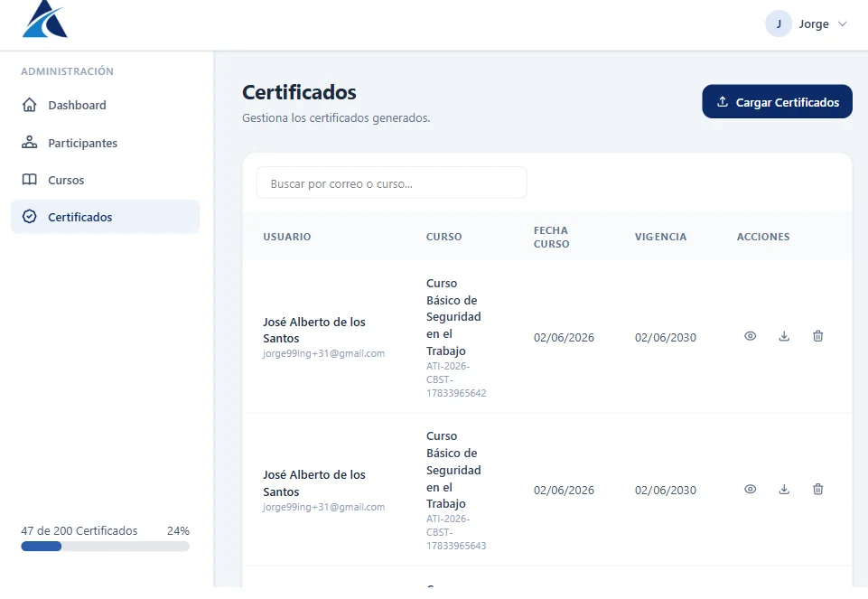Click the Certificados page heading
The width and height of the screenshot is (868, 599).
[x=299, y=92]
